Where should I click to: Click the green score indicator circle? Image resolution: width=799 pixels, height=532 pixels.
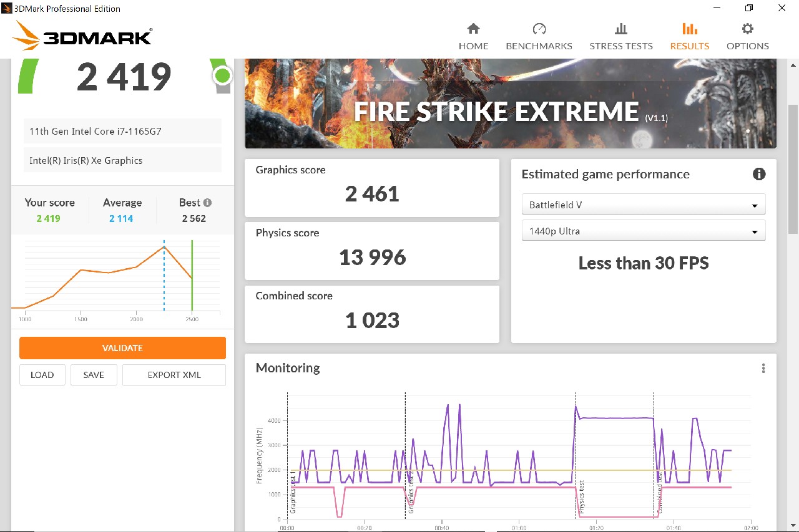(x=222, y=76)
